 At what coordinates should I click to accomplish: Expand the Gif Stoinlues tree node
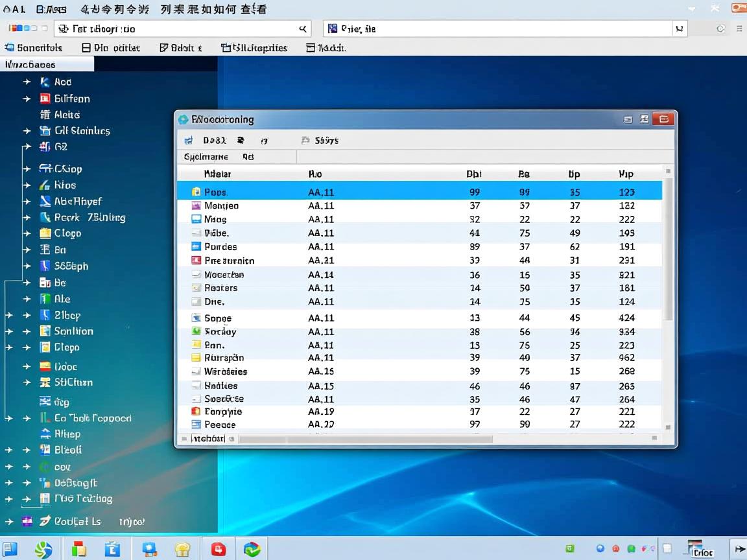point(27,131)
